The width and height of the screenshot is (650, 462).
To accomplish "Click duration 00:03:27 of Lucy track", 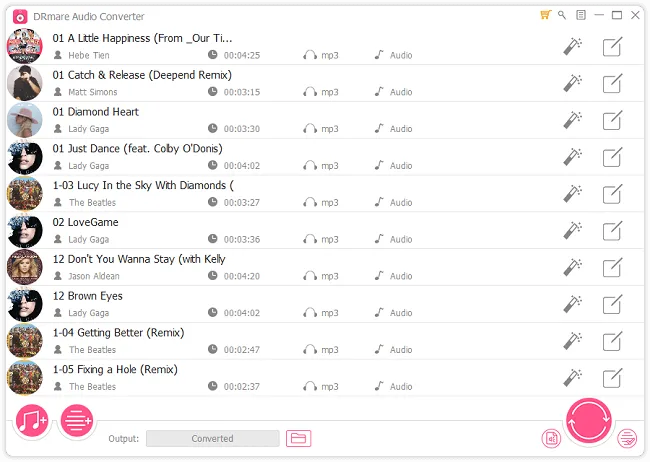I will pyautogui.click(x=242, y=202).
